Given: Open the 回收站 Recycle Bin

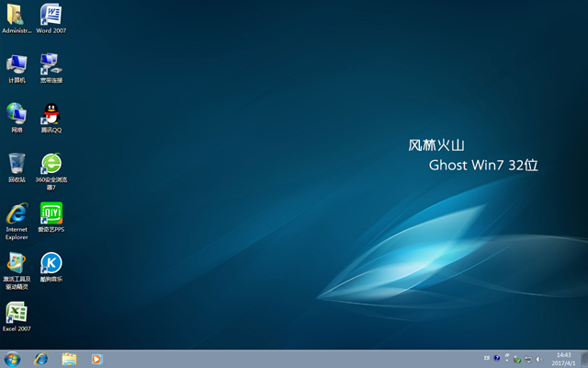Looking at the screenshot, I should click(17, 164).
